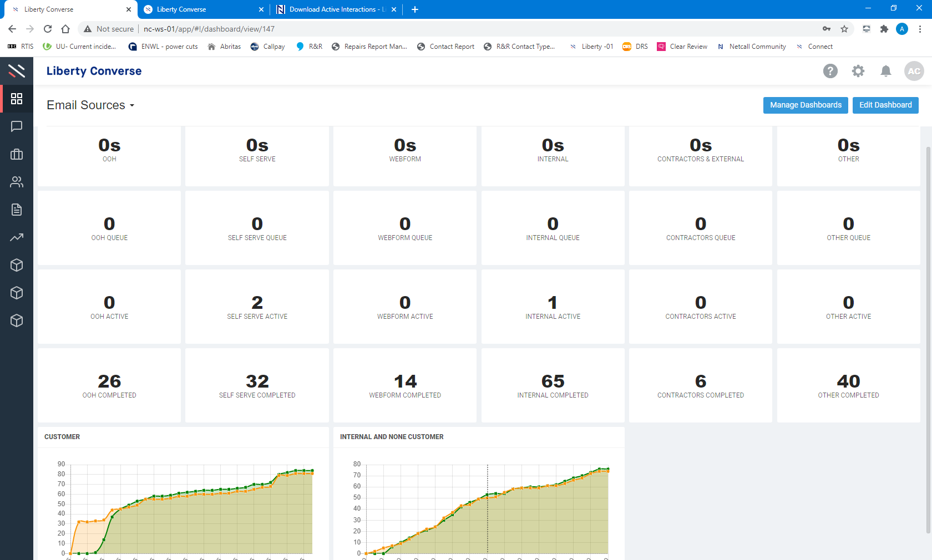Reload the page with refresh icon
The height and width of the screenshot is (560, 932).
48,29
